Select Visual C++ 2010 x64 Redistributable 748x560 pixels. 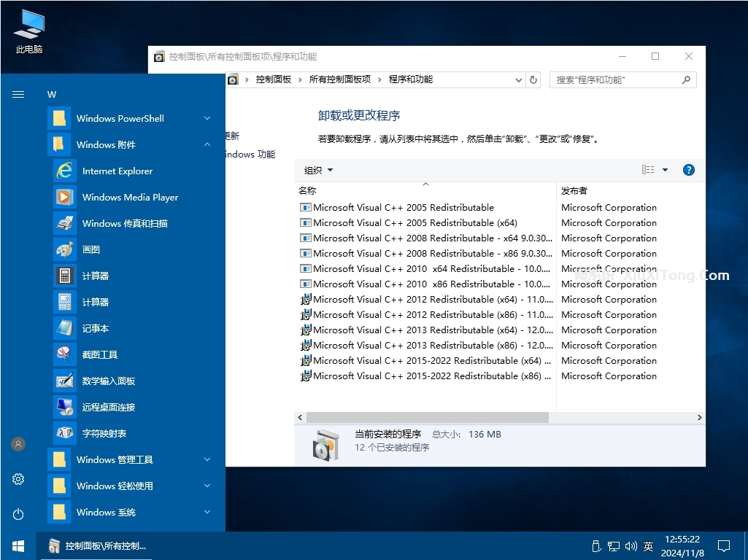click(425, 269)
